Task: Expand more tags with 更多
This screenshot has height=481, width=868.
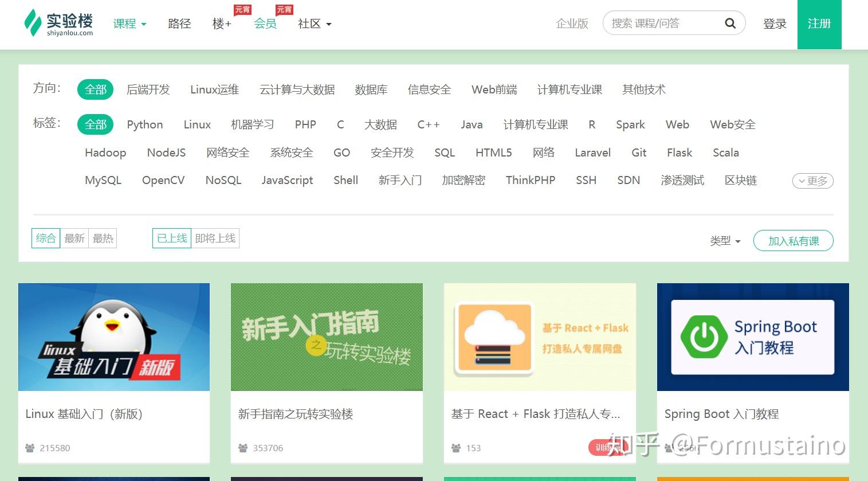Action: [x=812, y=181]
